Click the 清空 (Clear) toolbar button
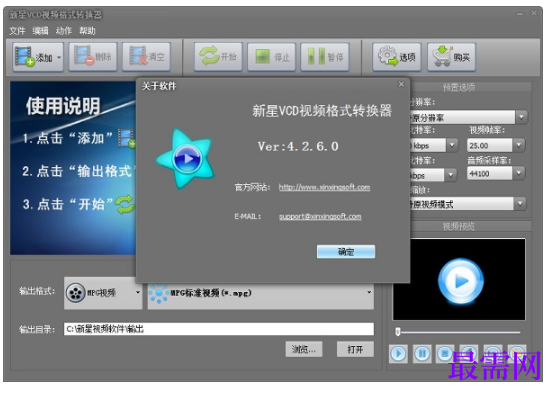 click(x=146, y=57)
